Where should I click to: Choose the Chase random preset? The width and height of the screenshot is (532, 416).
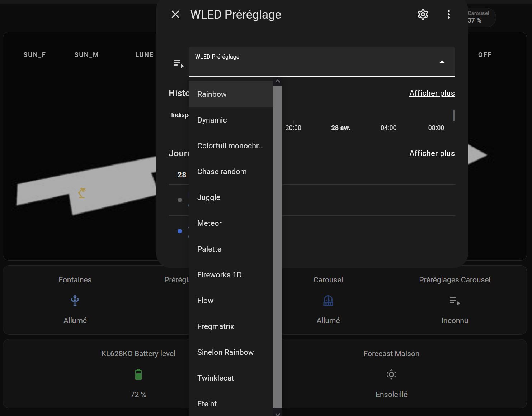point(222,172)
